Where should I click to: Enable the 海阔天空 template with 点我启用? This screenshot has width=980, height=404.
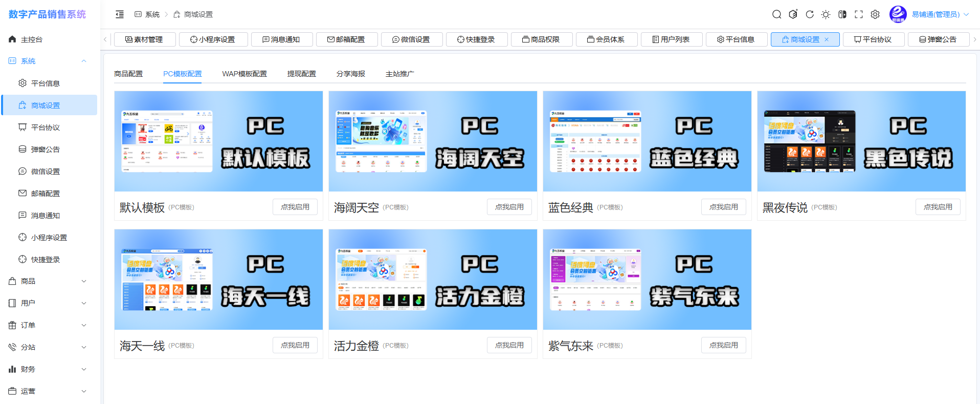coord(509,207)
